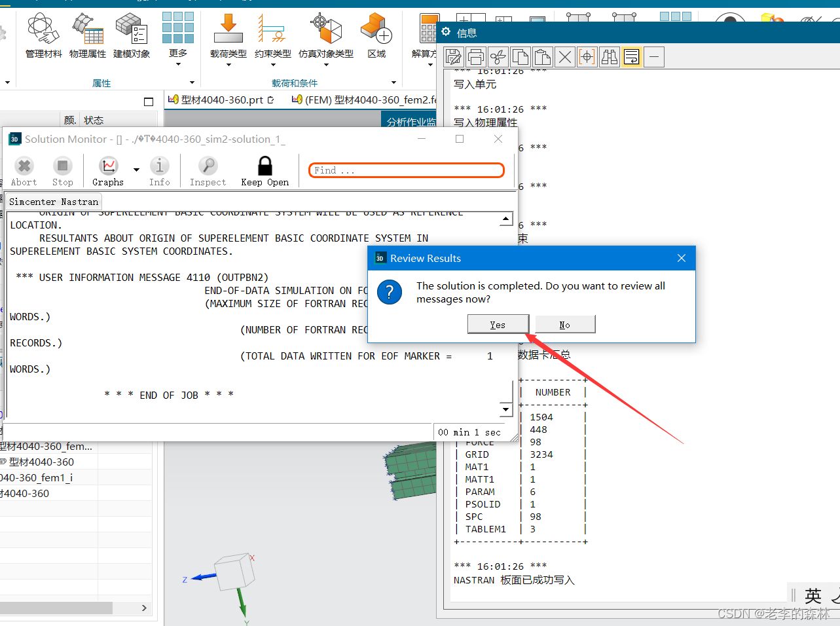
Task: Open the 管理材料 manage materials tool
Action: click(x=43, y=36)
